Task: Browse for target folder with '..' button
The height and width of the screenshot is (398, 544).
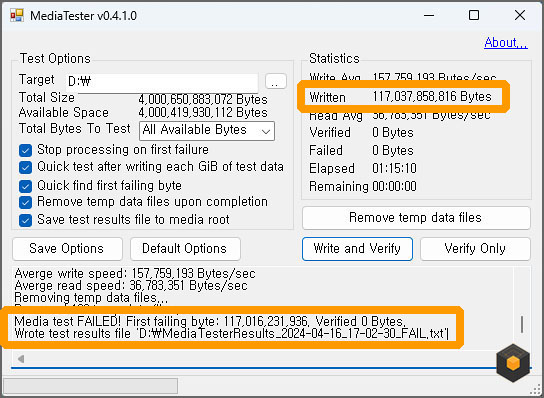Action: 276,82
